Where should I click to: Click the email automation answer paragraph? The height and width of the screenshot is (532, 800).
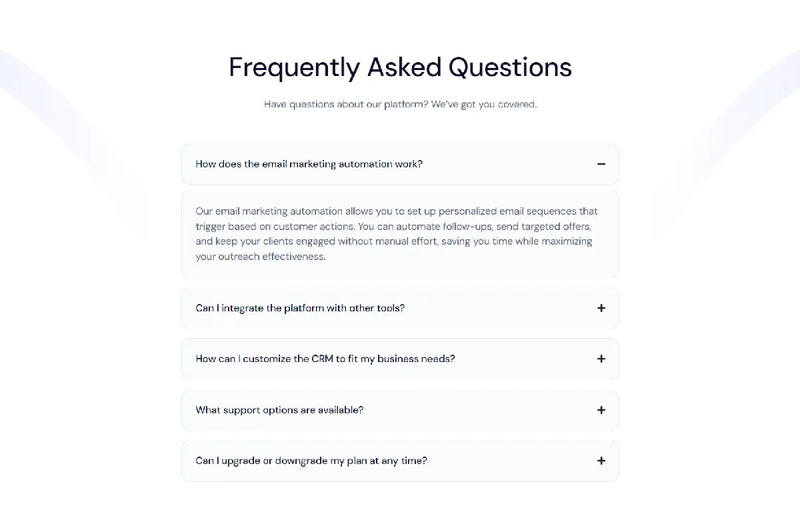(400, 234)
